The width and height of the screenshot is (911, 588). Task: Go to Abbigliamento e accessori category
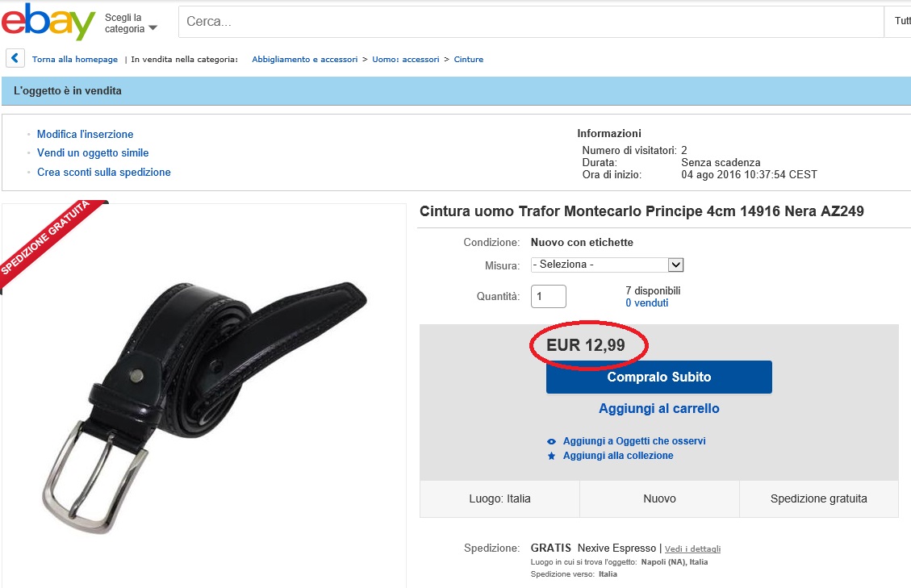pos(304,60)
